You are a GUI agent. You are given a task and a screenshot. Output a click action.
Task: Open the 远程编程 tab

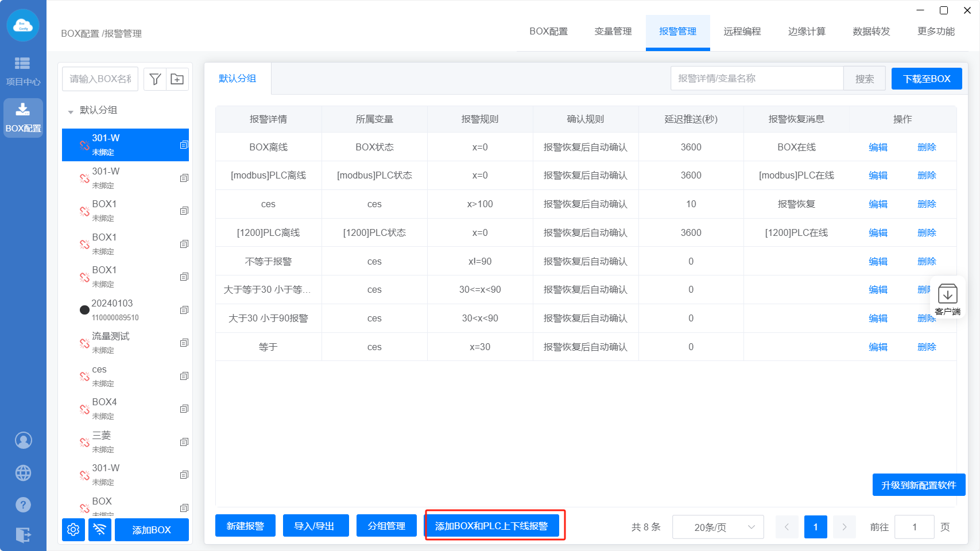tap(742, 32)
